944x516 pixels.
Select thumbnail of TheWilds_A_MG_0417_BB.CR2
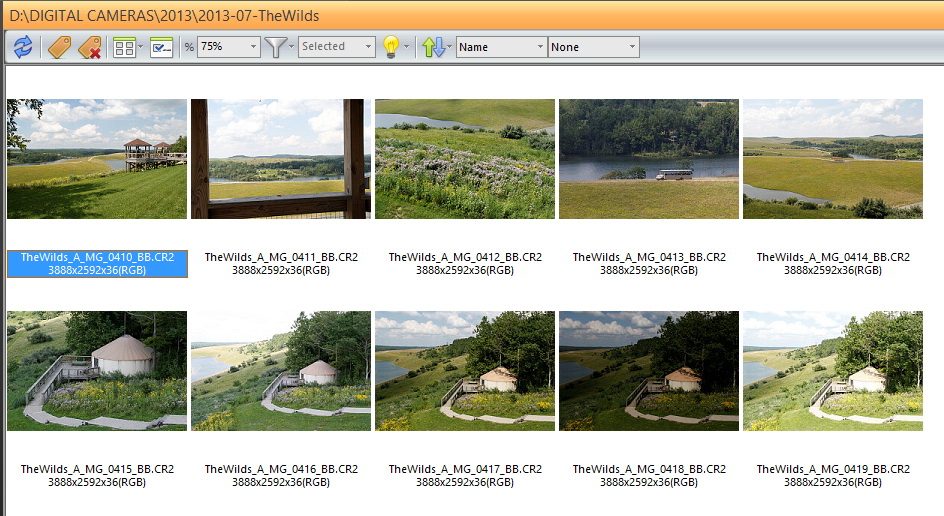465,371
